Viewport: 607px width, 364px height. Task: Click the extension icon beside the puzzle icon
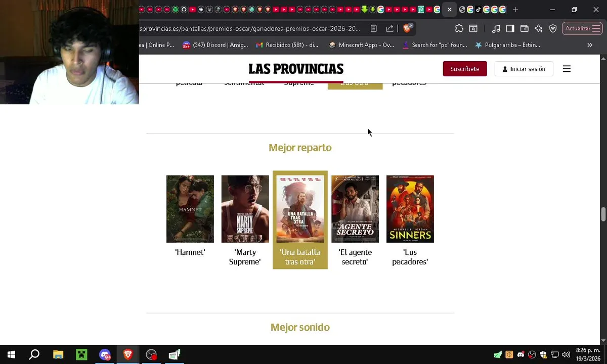pyautogui.click(x=473, y=28)
